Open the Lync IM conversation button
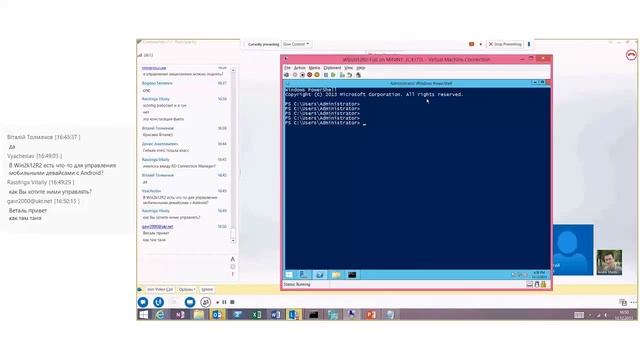The width and height of the screenshot is (640, 360). (143, 302)
